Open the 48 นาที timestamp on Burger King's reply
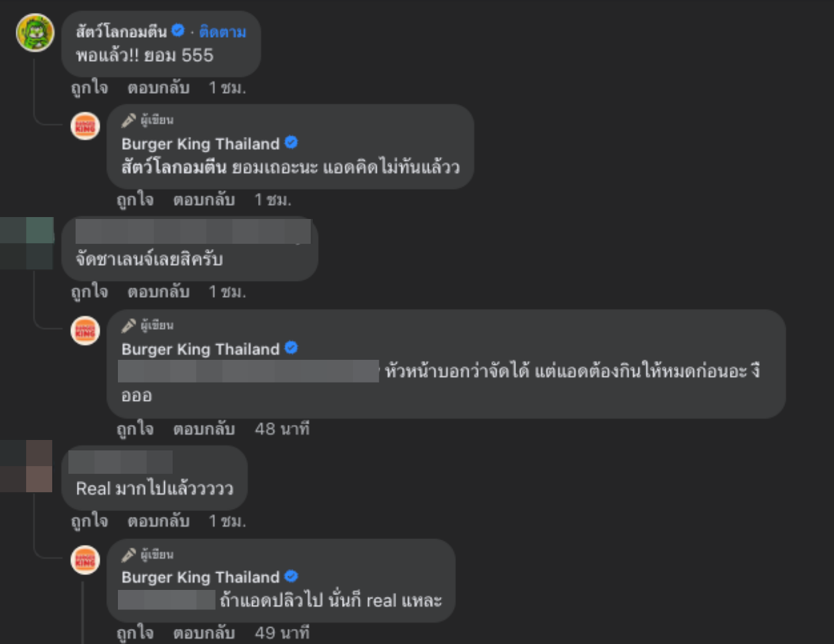Screen dimensions: 834x644 [281, 429]
